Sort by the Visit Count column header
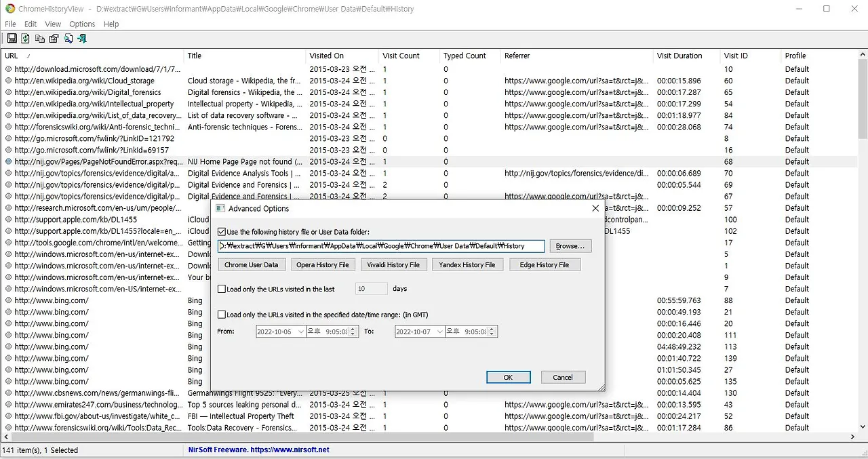The height and width of the screenshot is (459, 868). pos(410,56)
